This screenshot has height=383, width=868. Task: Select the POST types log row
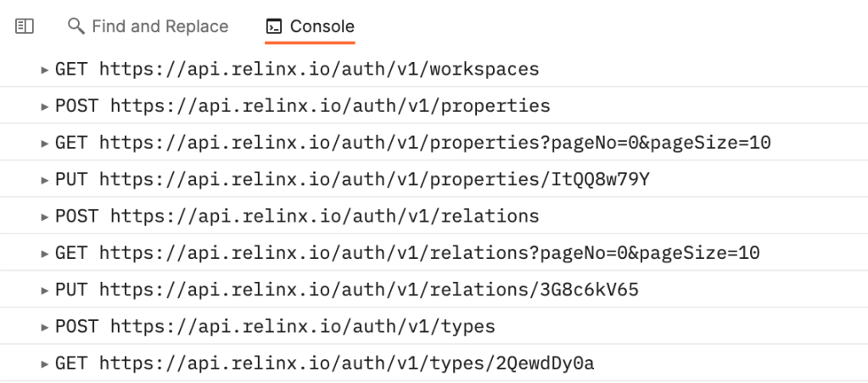tap(434, 326)
